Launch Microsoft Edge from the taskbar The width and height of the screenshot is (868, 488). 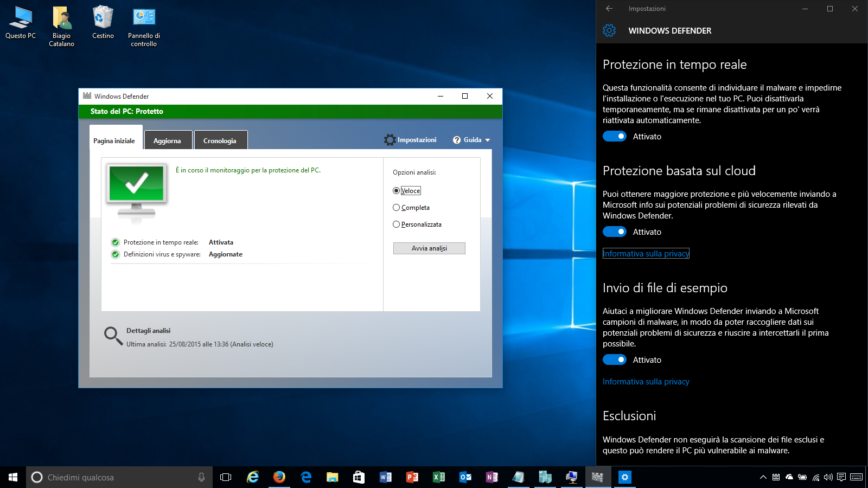(306, 477)
